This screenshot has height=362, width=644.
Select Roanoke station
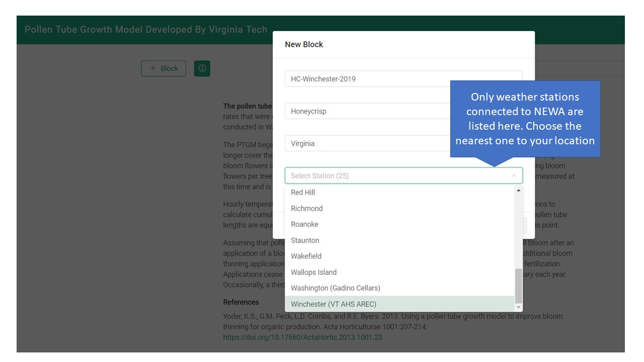pyautogui.click(x=304, y=224)
